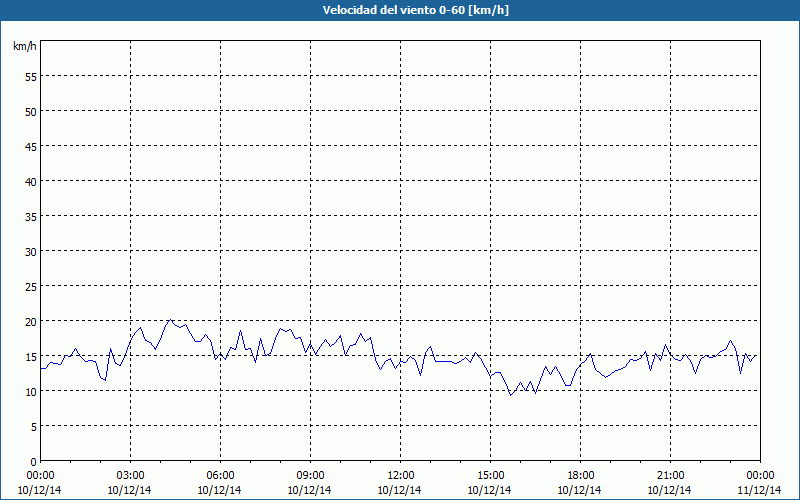Screen dimensions: 800x500
Task: Click the "00:00" label above the first 10/12/14
Action: point(40,476)
